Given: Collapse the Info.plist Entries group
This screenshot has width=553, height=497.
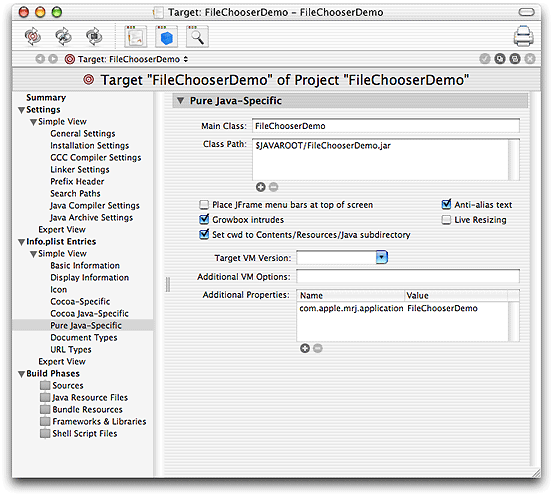Looking at the screenshot, I should (x=22, y=242).
